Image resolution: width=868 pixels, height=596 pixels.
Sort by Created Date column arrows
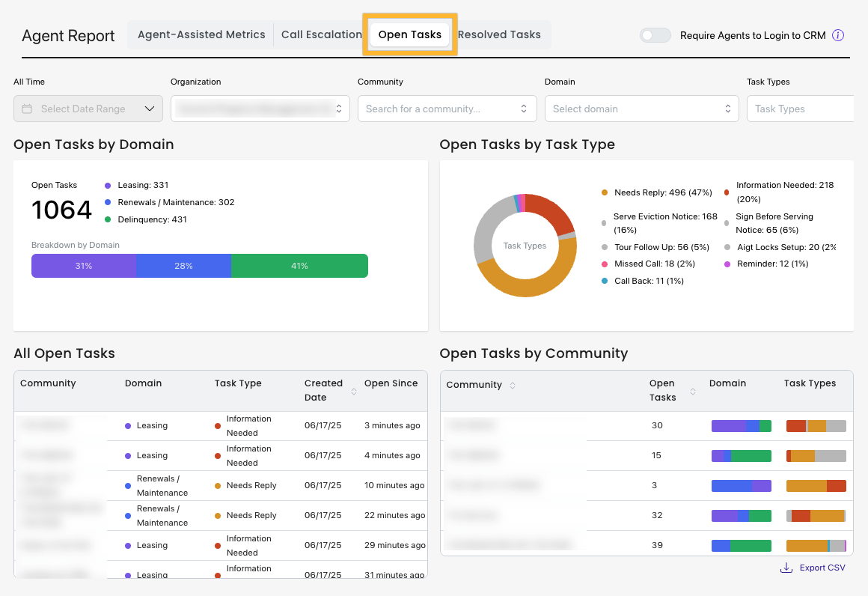(x=354, y=391)
